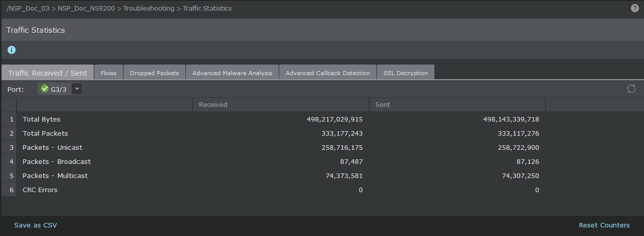
Task: Click sent value 333,117,276
Action: (x=519, y=133)
